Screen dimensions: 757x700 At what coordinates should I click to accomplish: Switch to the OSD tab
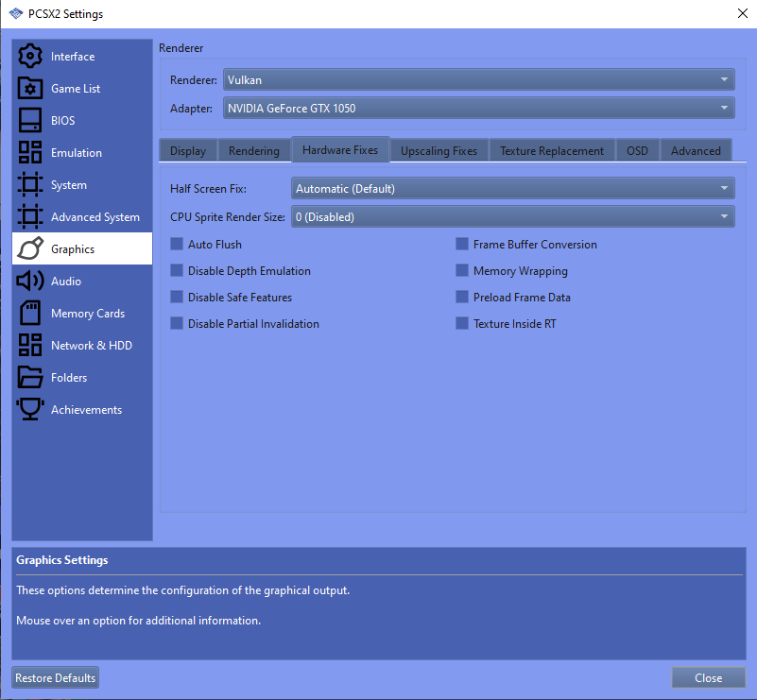(x=637, y=151)
